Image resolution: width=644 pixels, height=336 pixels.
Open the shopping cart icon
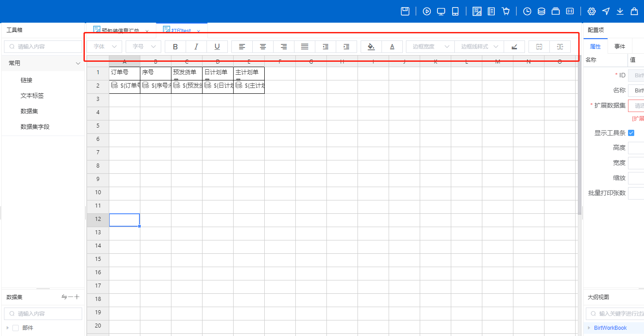pyautogui.click(x=505, y=12)
